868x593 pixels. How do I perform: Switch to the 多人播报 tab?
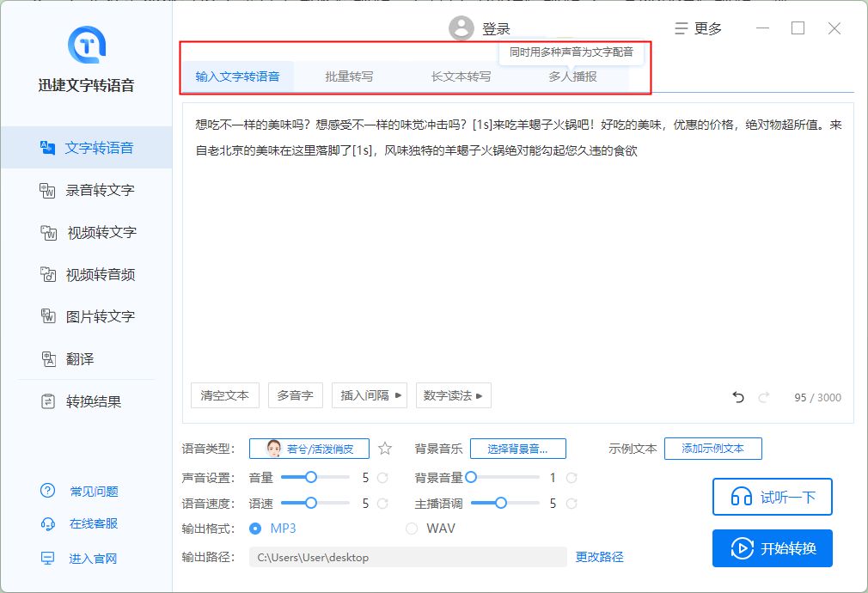571,76
